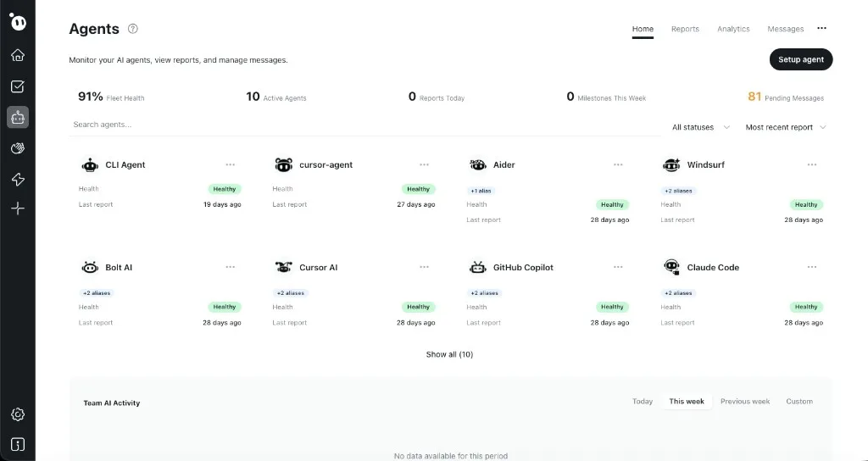Open the more options menu on Cursor AI card
Image resolution: width=868 pixels, height=461 pixels.
424,267
